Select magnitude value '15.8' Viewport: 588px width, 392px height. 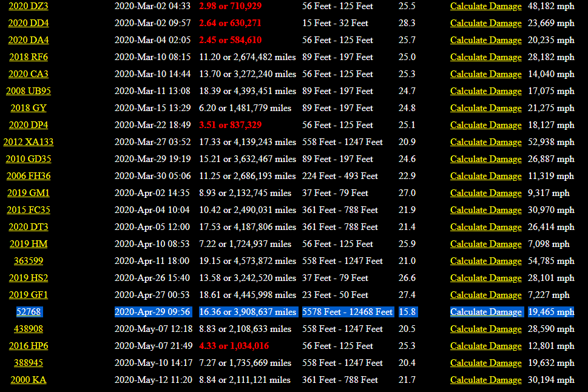(x=407, y=312)
